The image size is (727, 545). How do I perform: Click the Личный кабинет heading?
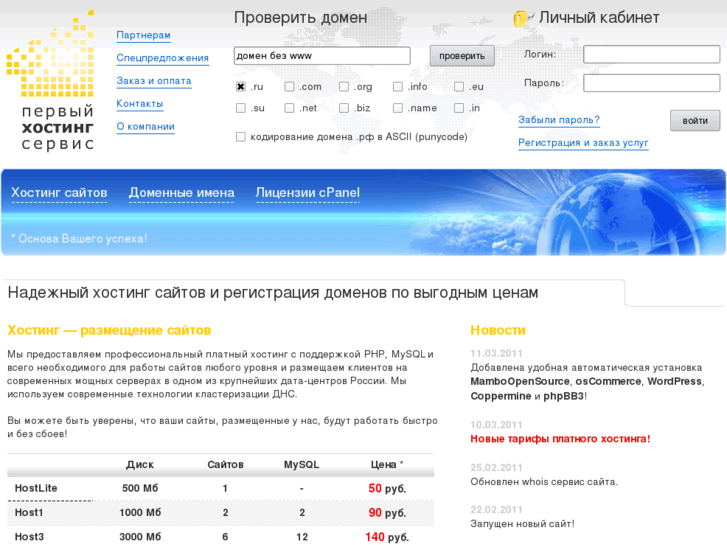[x=599, y=18]
